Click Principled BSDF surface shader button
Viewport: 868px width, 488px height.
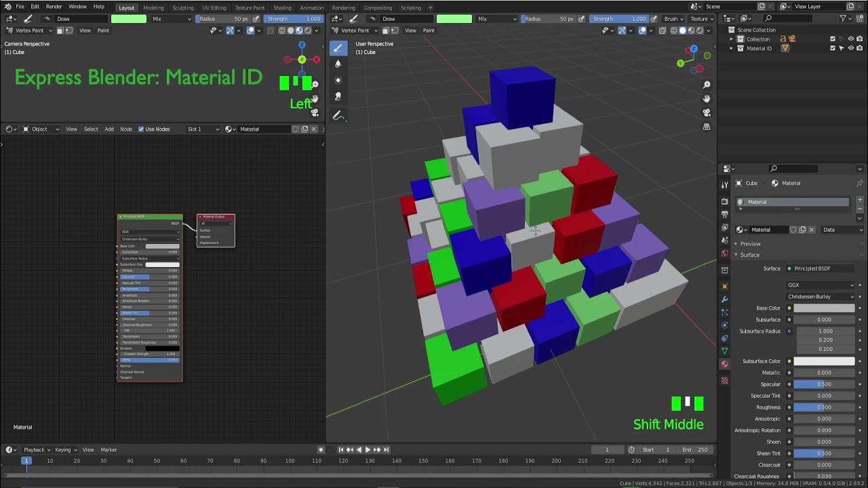tap(821, 268)
